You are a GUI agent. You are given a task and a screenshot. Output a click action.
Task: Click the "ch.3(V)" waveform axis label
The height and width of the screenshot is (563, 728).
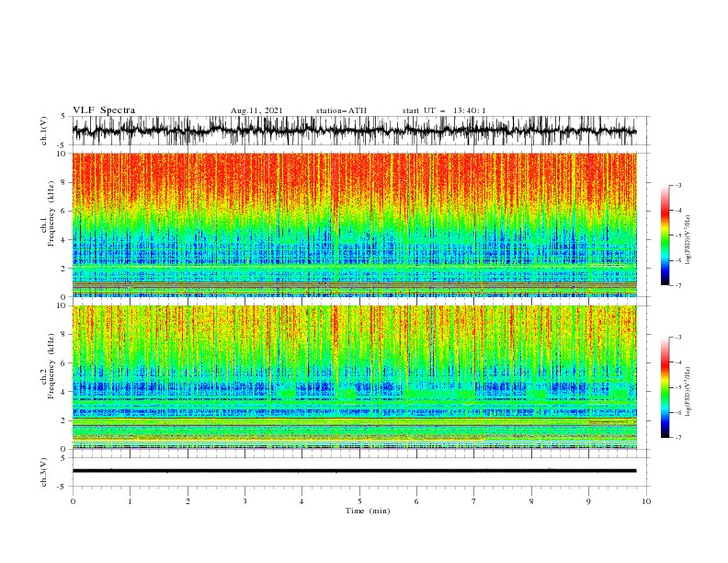click(x=44, y=472)
